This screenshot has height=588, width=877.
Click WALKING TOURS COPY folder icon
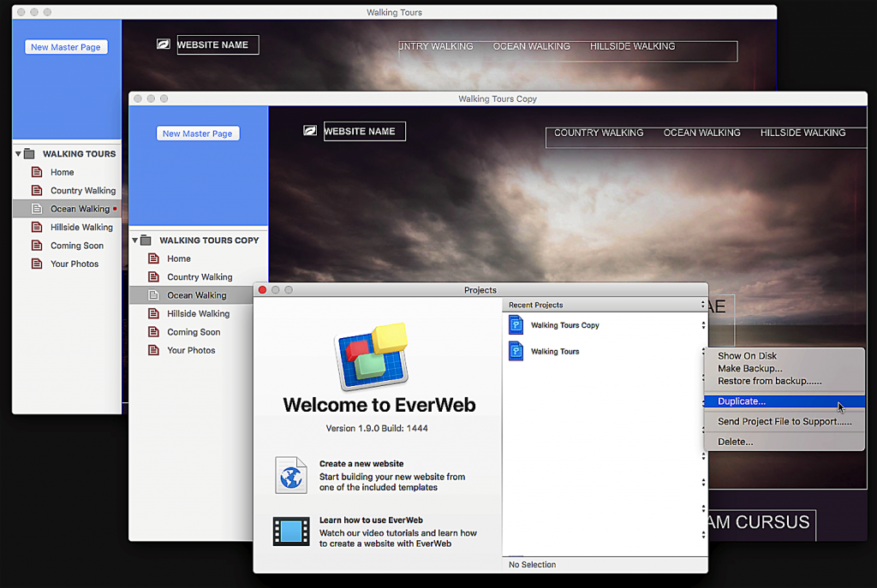pos(146,241)
